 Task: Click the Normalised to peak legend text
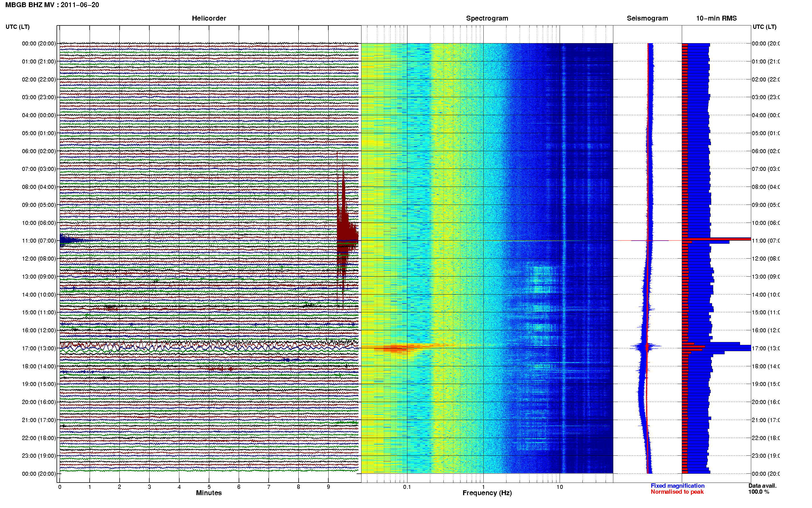tap(677, 492)
